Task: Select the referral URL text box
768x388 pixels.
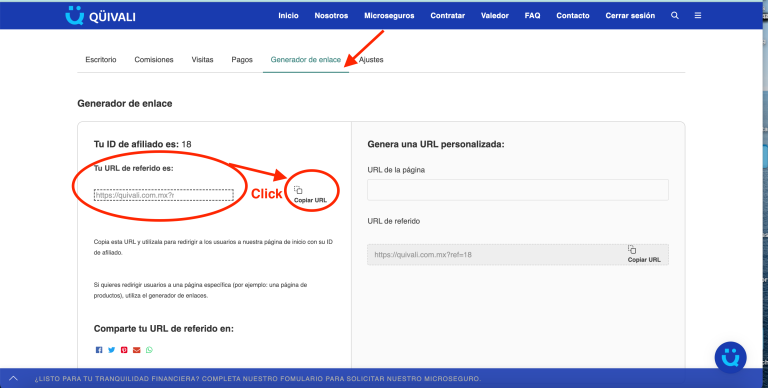Action: 164,195
